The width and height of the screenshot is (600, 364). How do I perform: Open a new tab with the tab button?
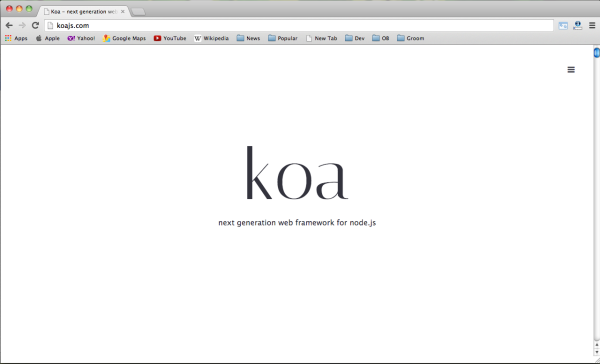pos(138,12)
